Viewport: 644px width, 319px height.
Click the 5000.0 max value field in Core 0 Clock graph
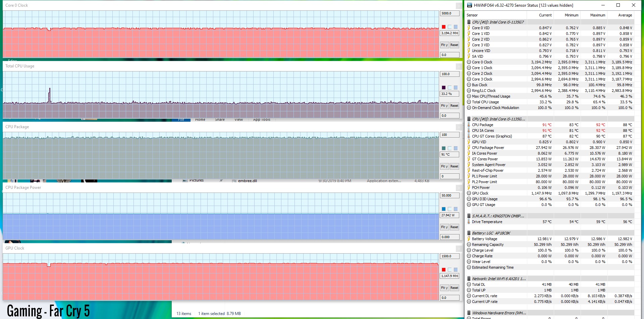(449, 13)
